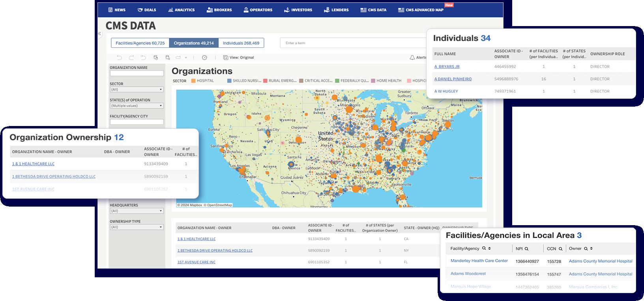644x301 pixels.
Task: Go to the Deals navigation item
Action: [147, 10]
